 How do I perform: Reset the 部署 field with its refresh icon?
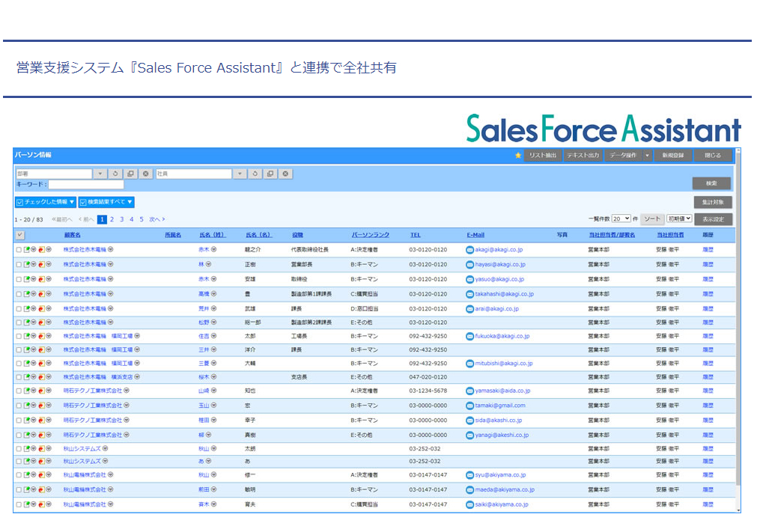pos(115,174)
